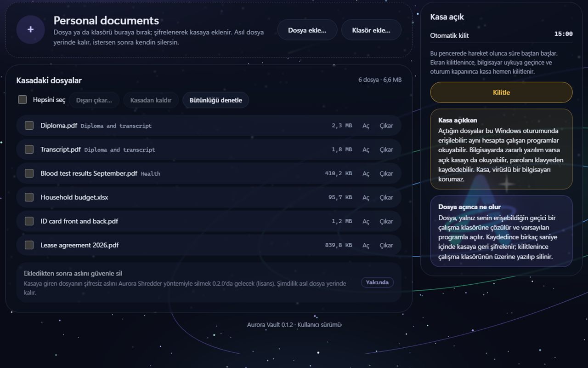Viewport: 588px width, 368px height.
Task: Click the 6 dosya · 6,6 MB summary
Action: [x=380, y=80]
